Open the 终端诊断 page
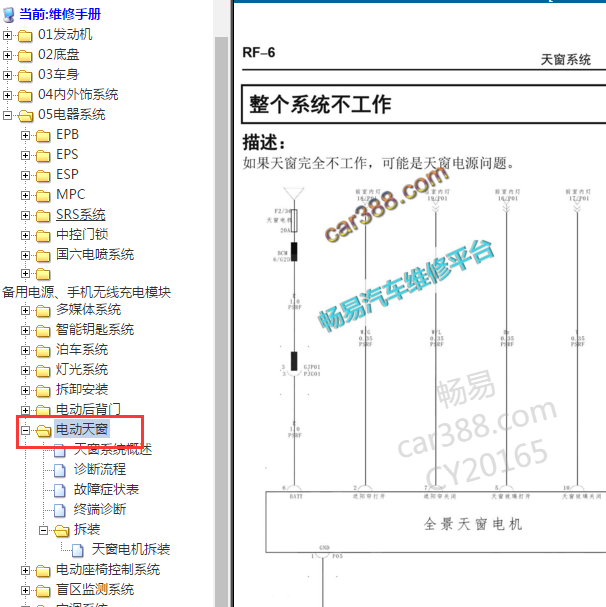This screenshot has height=607, width=606. [100, 509]
